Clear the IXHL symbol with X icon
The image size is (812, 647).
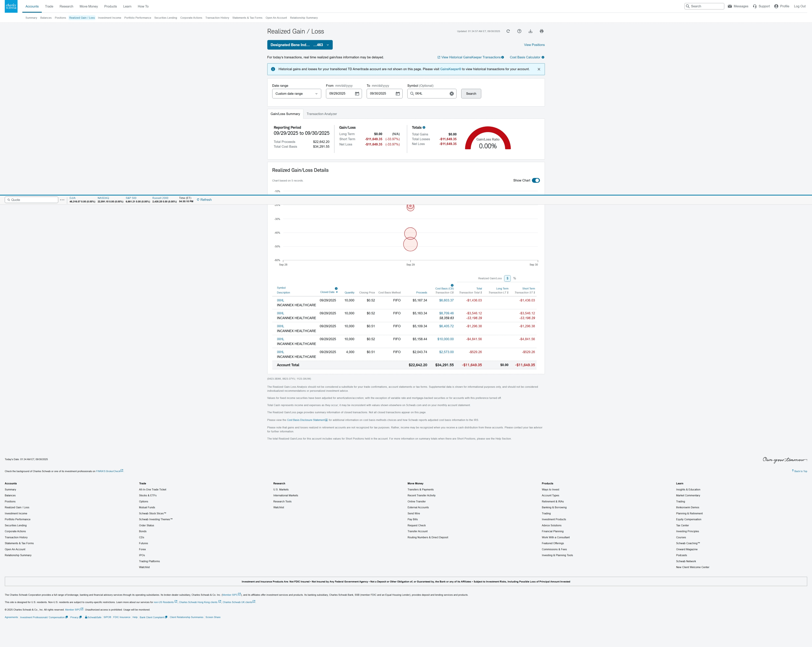click(x=452, y=94)
